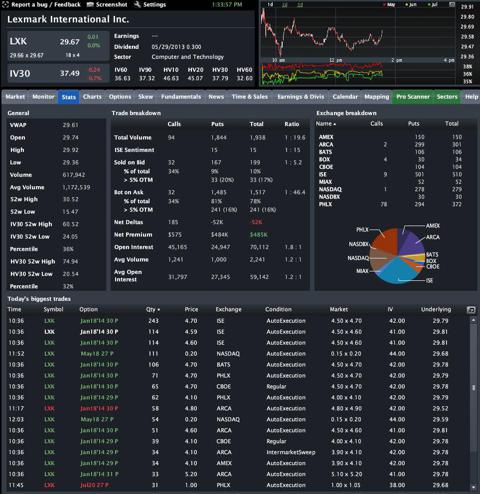Click the Net Premium row label
The height and width of the screenshot is (494, 480).
click(133, 235)
